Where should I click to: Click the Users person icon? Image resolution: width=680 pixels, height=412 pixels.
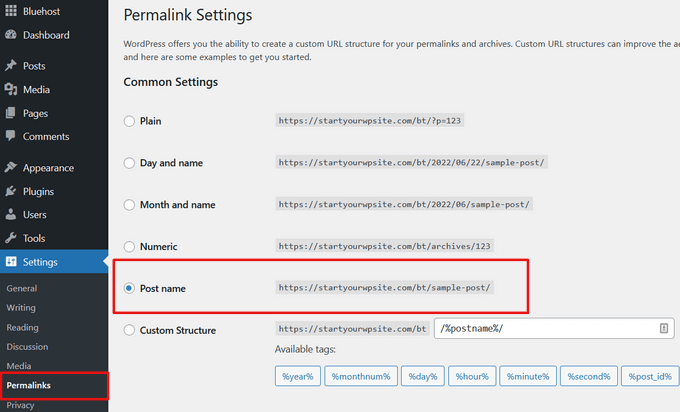tap(11, 214)
